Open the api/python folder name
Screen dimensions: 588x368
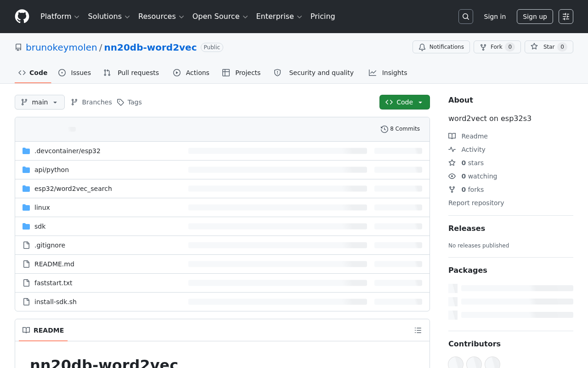click(51, 170)
